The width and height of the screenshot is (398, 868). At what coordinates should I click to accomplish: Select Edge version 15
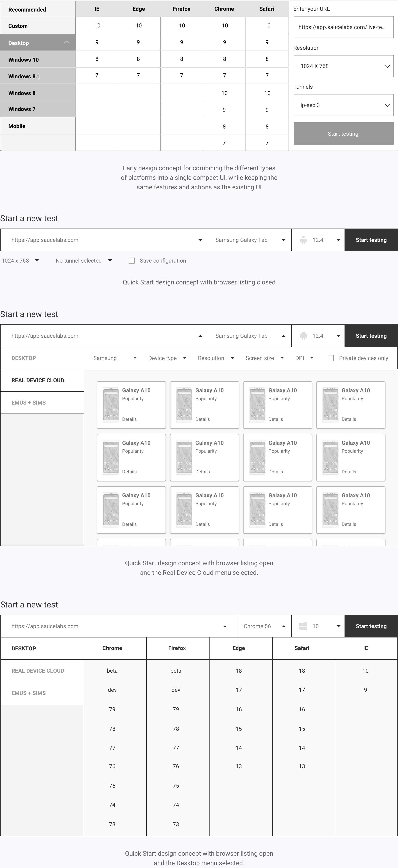point(239,729)
